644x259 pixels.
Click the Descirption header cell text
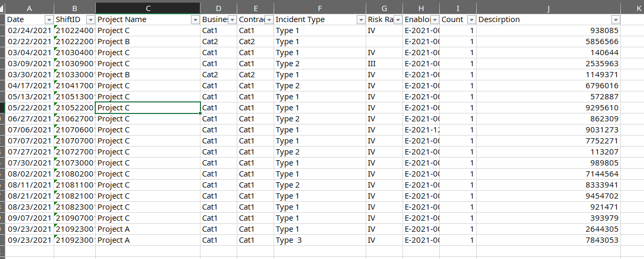[499, 19]
